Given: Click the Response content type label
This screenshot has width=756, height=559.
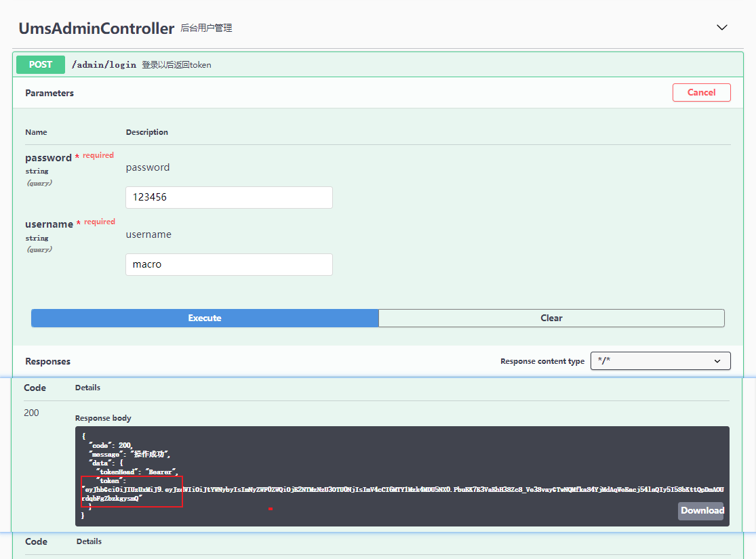Looking at the screenshot, I should pyautogui.click(x=542, y=361).
